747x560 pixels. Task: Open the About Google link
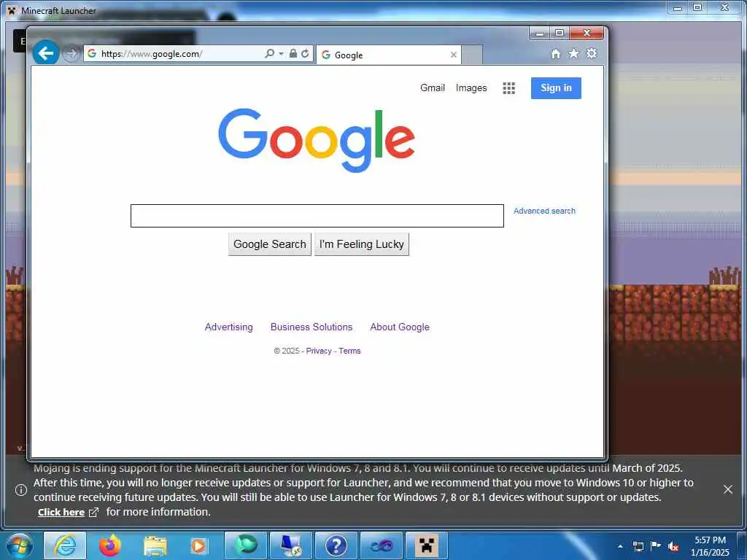pyautogui.click(x=400, y=327)
